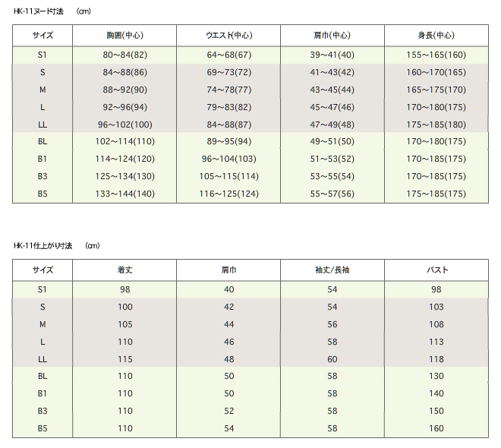501x448 pixels.
Task: Click the 'HK-11仕上がり寸法' table title
Action: tap(43, 246)
